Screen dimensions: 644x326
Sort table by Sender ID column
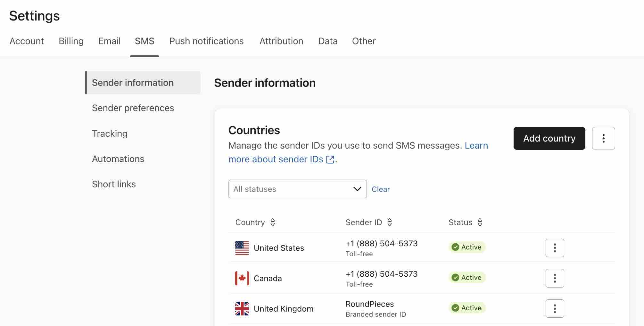(x=389, y=222)
